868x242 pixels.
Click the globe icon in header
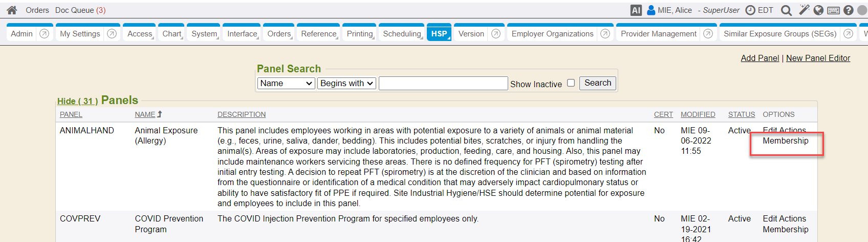tap(818, 10)
